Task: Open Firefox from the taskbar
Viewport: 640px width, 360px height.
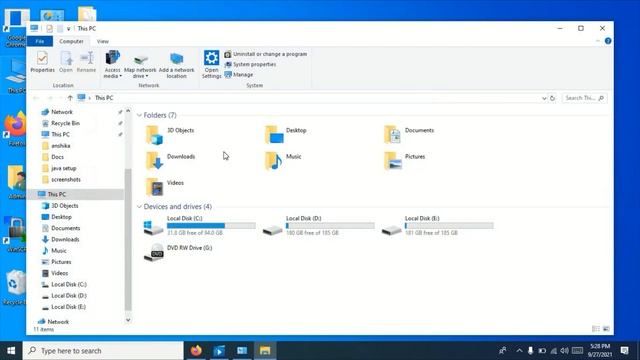Action: pyautogui.click(x=196, y=351)
